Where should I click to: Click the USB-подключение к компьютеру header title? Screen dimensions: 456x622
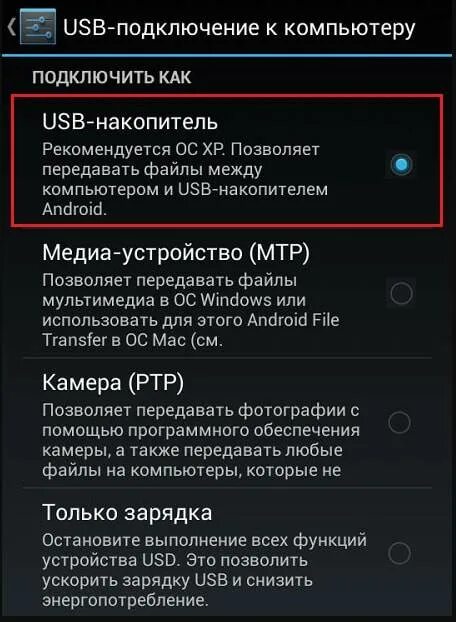tap(239, 28)
